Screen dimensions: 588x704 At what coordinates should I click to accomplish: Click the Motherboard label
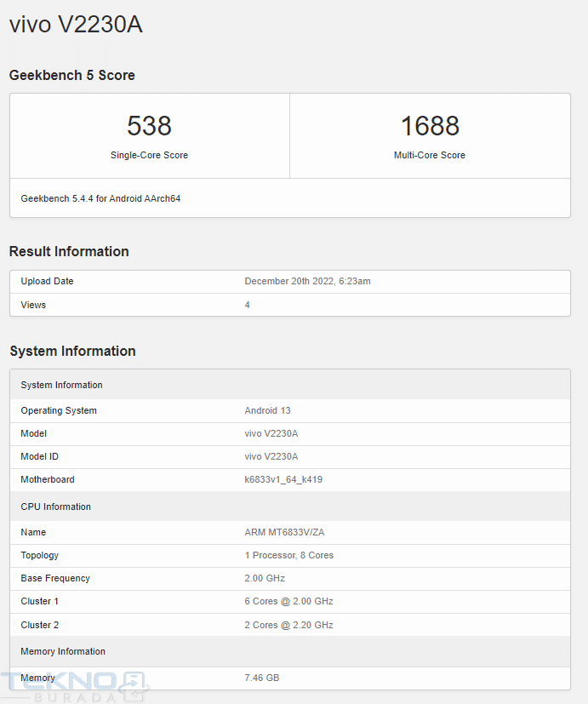coord(48,479)
